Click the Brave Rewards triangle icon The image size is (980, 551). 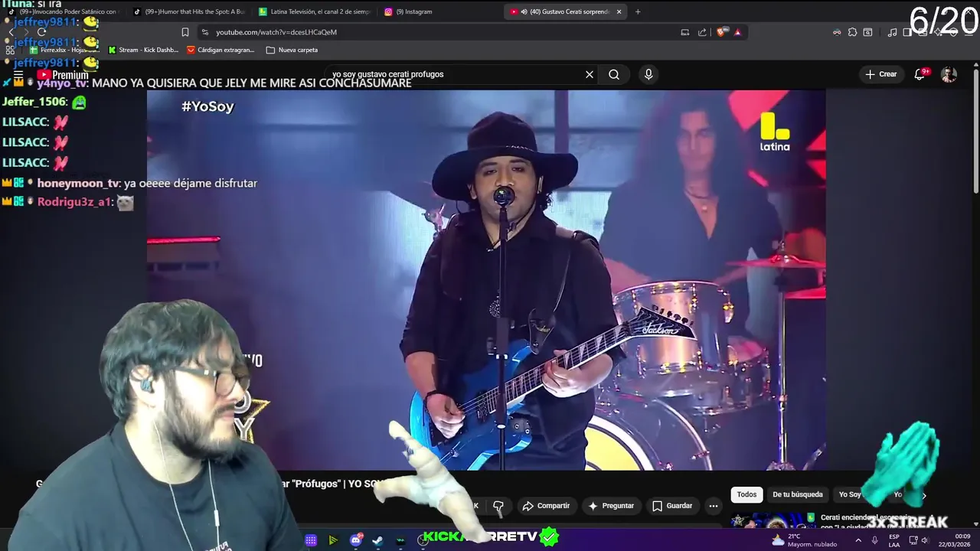pyautogui.click(x=737, y=32)
